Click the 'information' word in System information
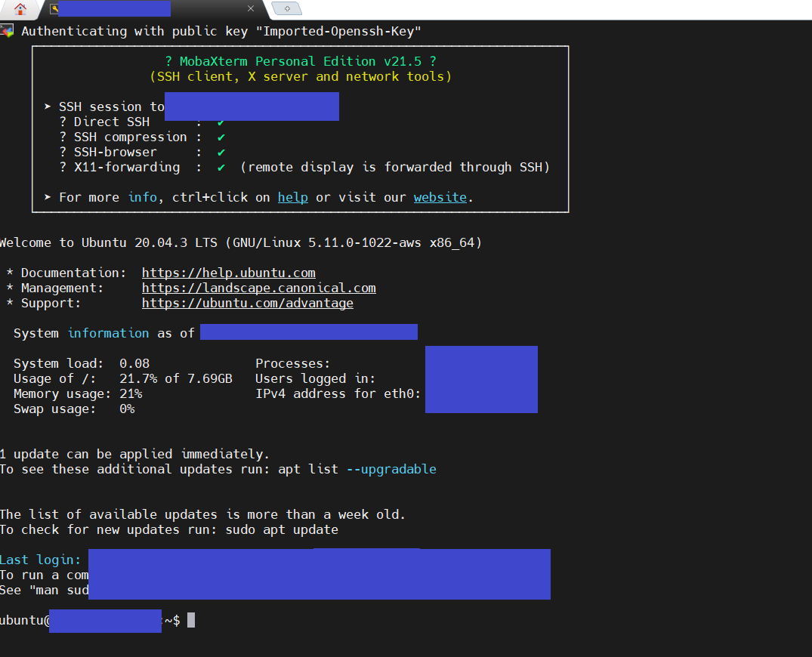The width and height of the screenshot is (812, 657). [x=108, y=333]
